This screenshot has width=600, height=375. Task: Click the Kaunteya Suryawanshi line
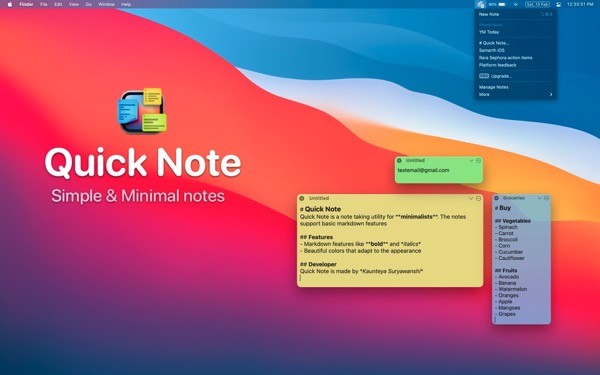click(361, 271)
